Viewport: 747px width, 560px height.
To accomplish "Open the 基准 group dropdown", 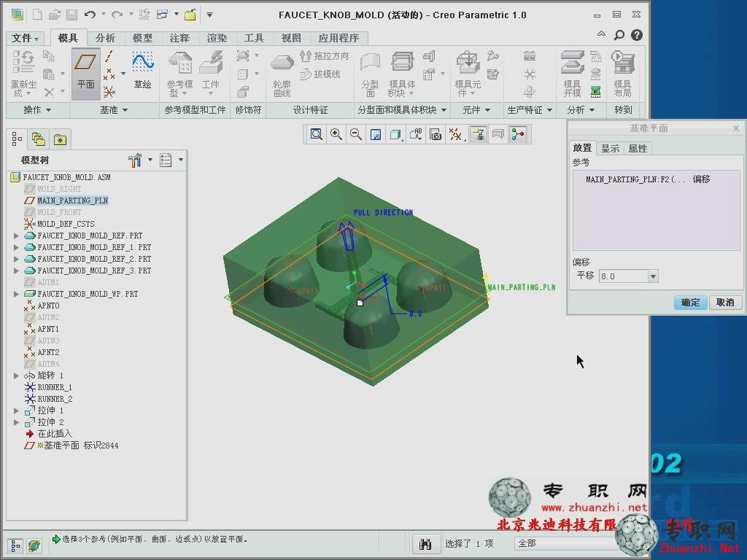I will click(114, 110).
